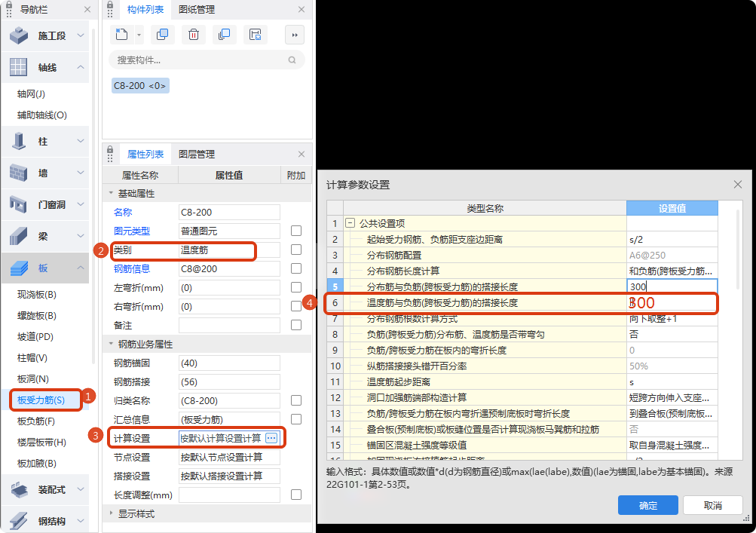Tick the 归类名称 附加 checkbox
Image resolution: width=756 pixels, height=533 pixels.
click(x=296, y=400)
